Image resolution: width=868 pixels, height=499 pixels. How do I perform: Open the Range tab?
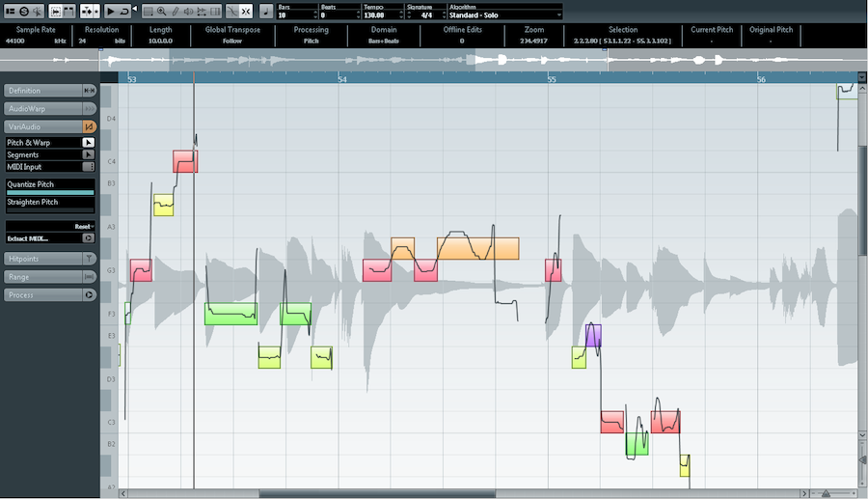[43, 277]
